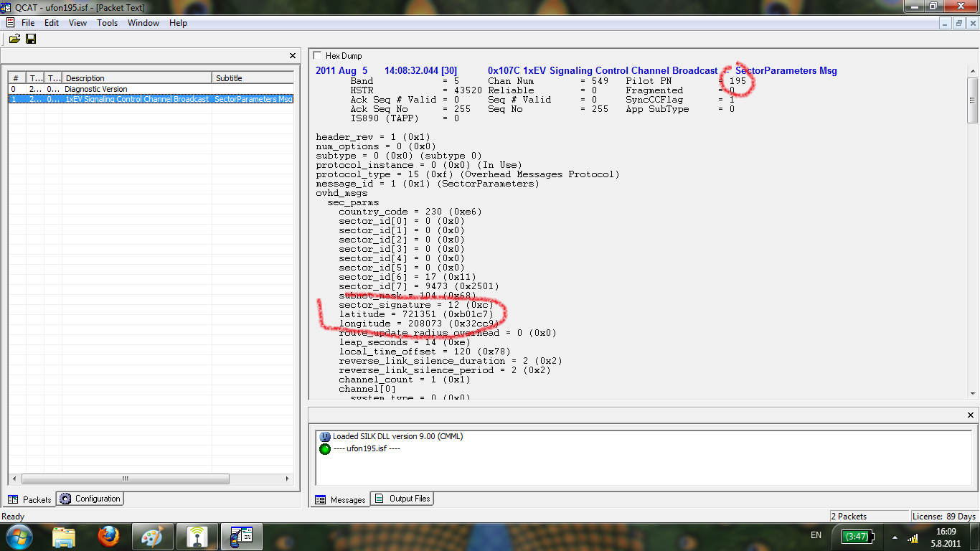Click the 2 Packets status bar entry
This screenshot has height=551, width=980.
click(x=869, y=516)
